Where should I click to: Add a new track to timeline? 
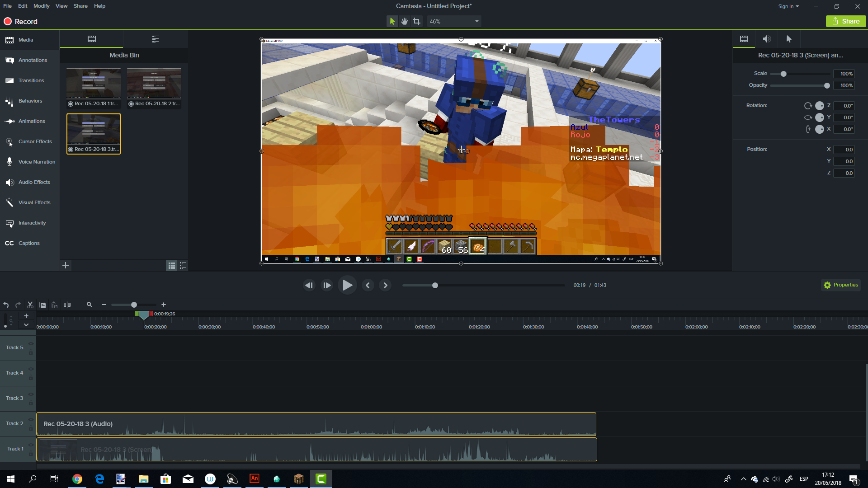tap(26, 316)
